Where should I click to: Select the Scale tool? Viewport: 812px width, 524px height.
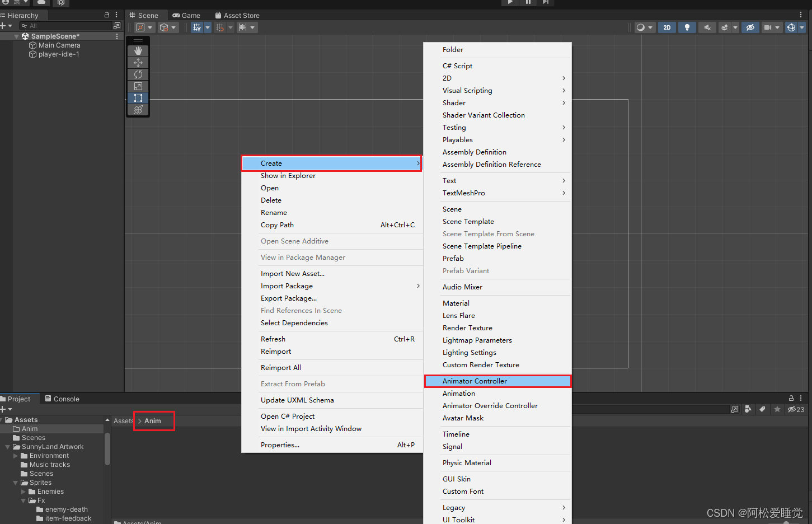tap(138, 86)
